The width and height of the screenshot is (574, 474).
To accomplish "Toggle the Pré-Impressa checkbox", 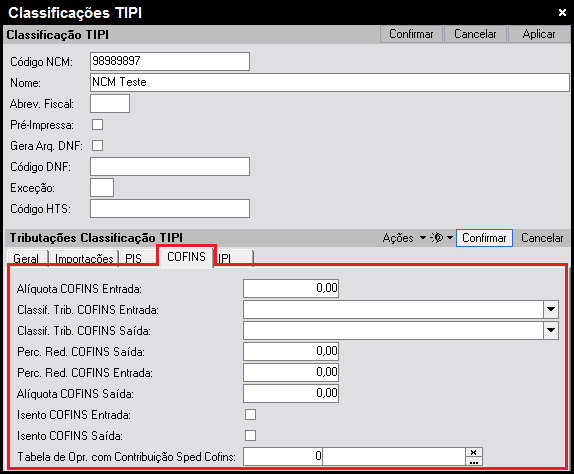I will [x=97, y=125].
